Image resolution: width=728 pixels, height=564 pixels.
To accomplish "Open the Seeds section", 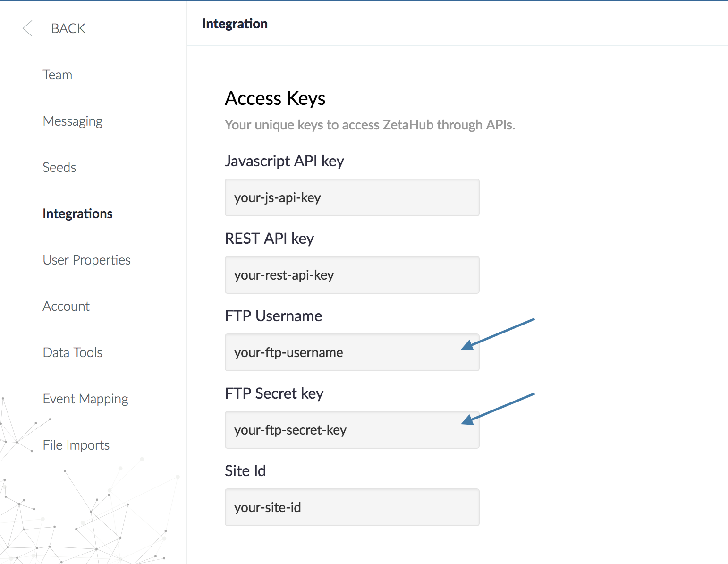I will 59,167.
